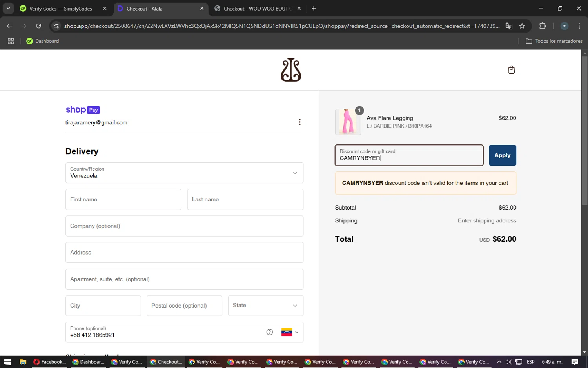Screen dimensions: 588x368
Task: Reload the current page
Action: (x=38, y=26)
